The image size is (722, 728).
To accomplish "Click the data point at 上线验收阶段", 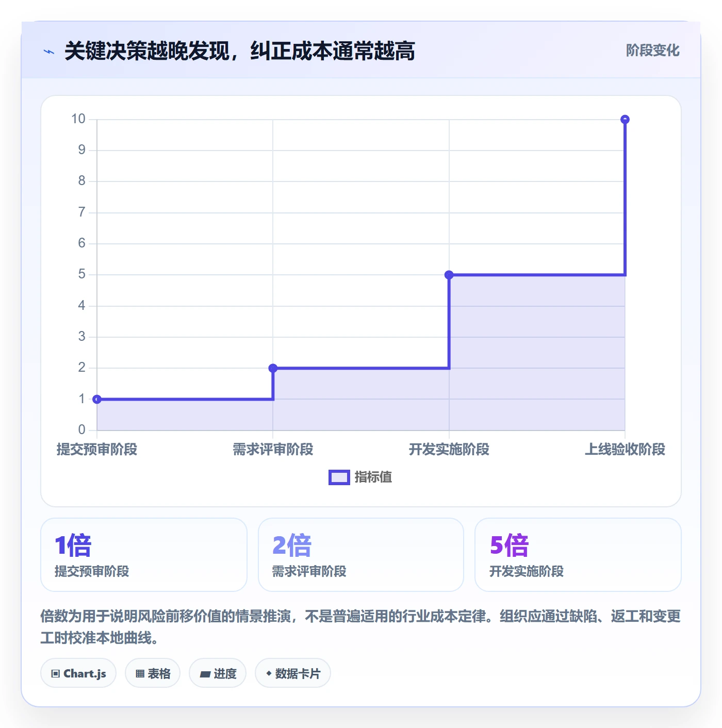I will click(625, 120).
